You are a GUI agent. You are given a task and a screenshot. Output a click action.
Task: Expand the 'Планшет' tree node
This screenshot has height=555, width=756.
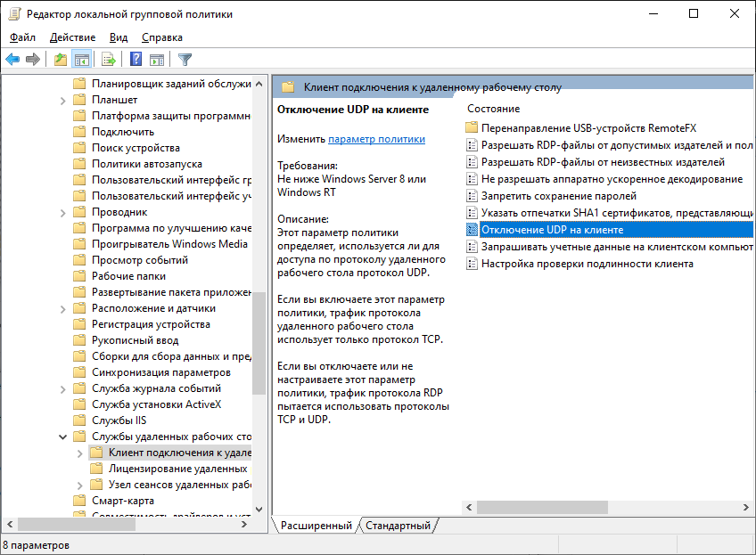[62, 100]
